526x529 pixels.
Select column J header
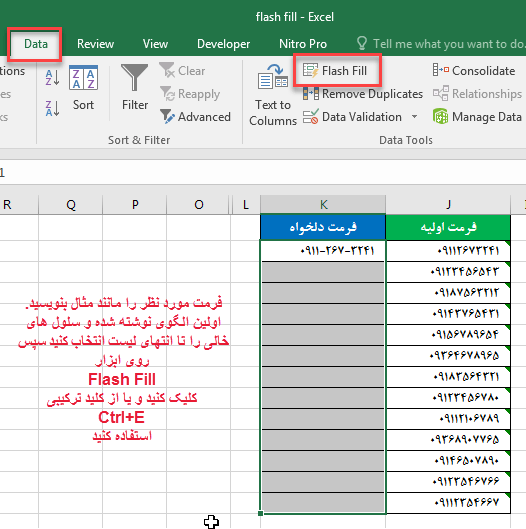coord(448,204)
